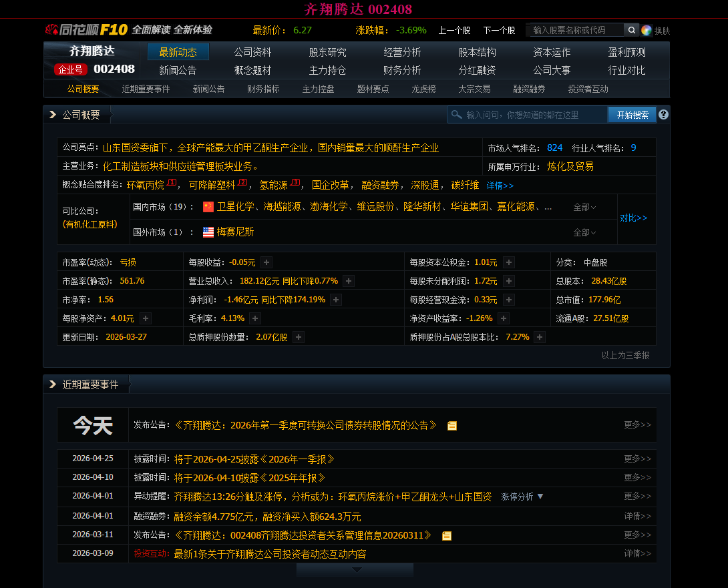Click the plus icon next to 每股未分配利润

(509, 281)
